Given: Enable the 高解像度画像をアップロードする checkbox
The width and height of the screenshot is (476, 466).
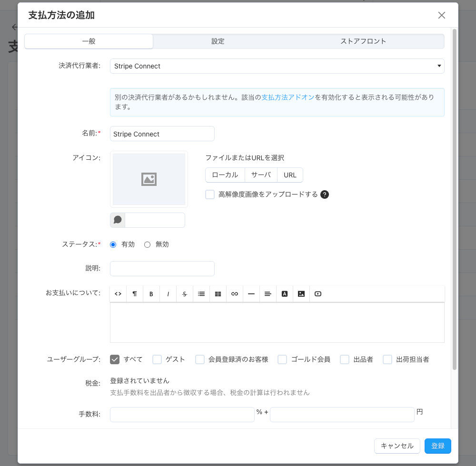Looking at the screenshot, I should 209,194.
